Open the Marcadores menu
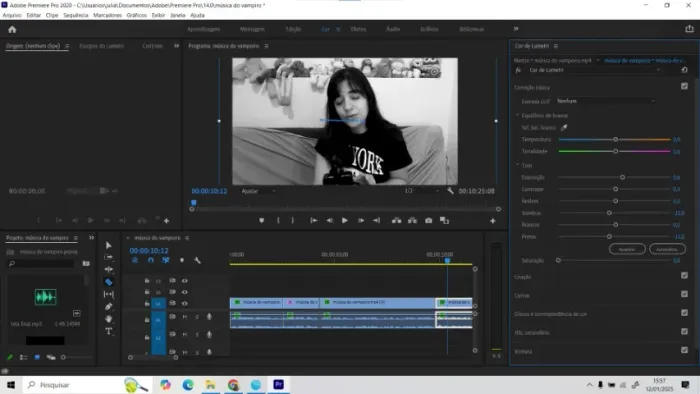 (108, 15)
